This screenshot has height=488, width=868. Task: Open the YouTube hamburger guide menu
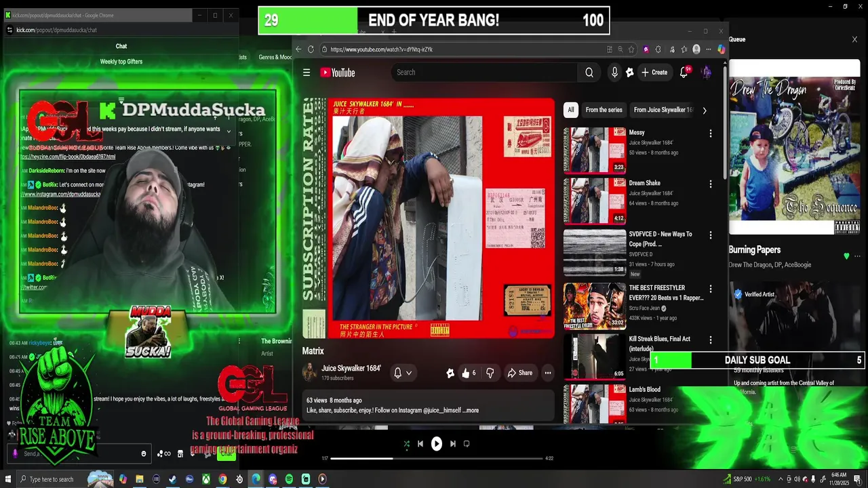(307, 73)
